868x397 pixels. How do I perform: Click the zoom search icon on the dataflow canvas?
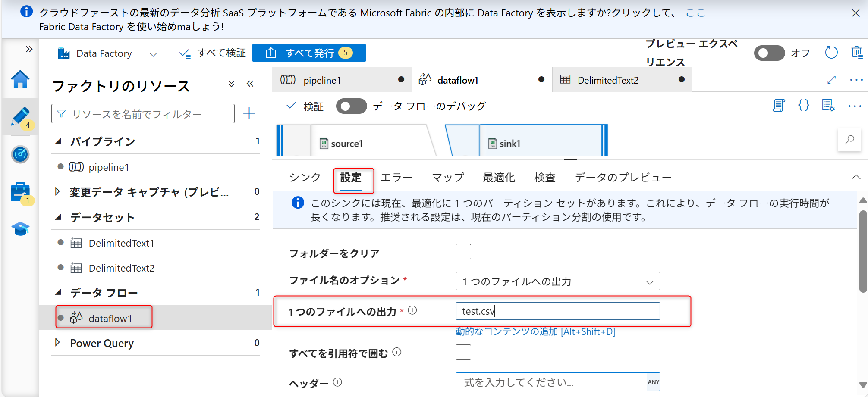(x=849, y=140)
